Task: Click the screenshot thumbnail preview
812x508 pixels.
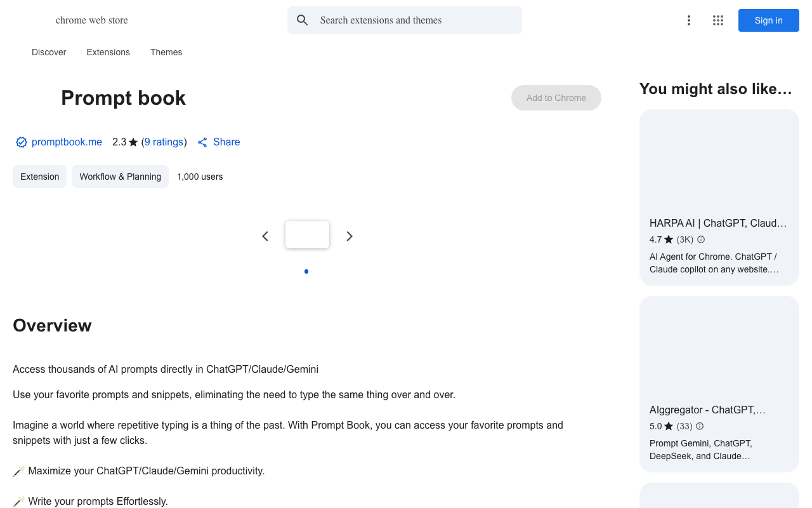Action: pos(307,234)
